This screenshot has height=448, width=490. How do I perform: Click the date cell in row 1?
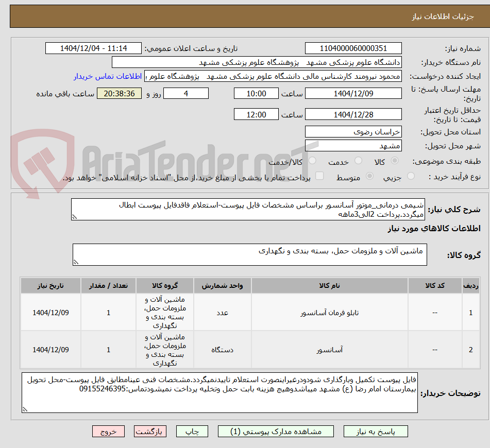click(50, 313)
